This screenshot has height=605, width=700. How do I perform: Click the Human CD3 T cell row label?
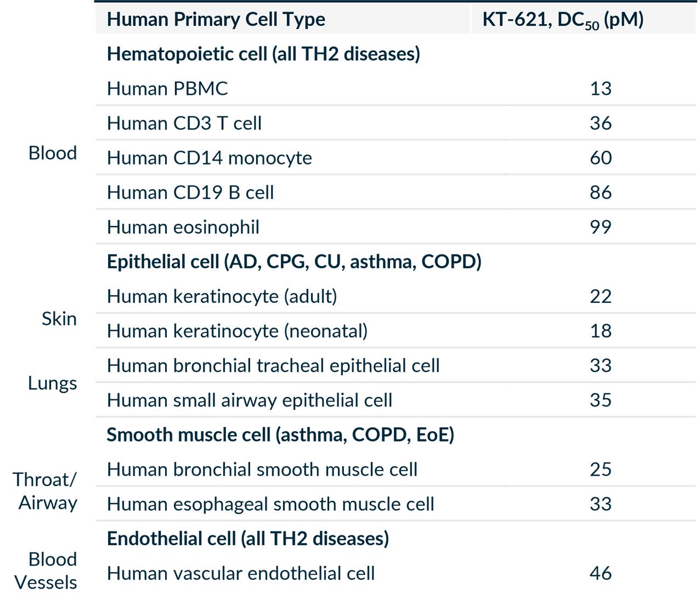coord(184,123)
